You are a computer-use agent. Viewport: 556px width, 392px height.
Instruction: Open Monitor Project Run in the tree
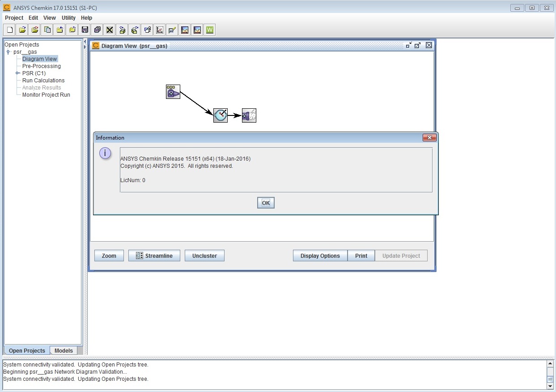point(46,95)
